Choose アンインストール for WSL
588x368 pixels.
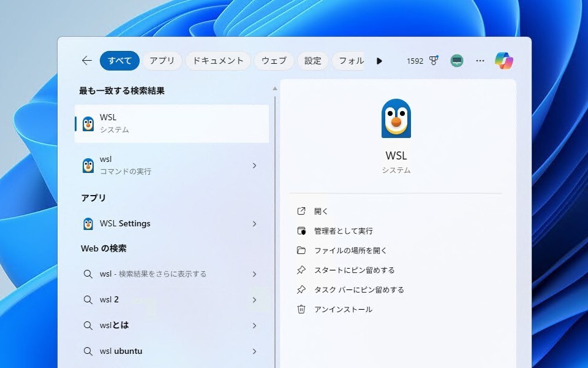point(343,309)
